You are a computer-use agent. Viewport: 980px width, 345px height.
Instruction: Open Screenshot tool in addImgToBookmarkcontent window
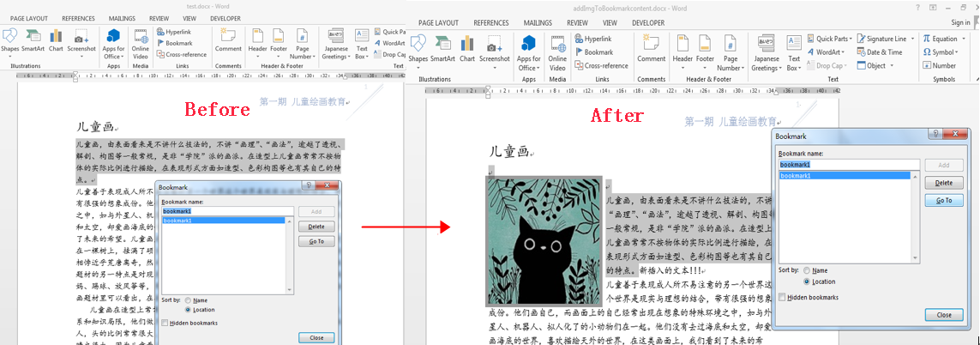coord(495,51)
